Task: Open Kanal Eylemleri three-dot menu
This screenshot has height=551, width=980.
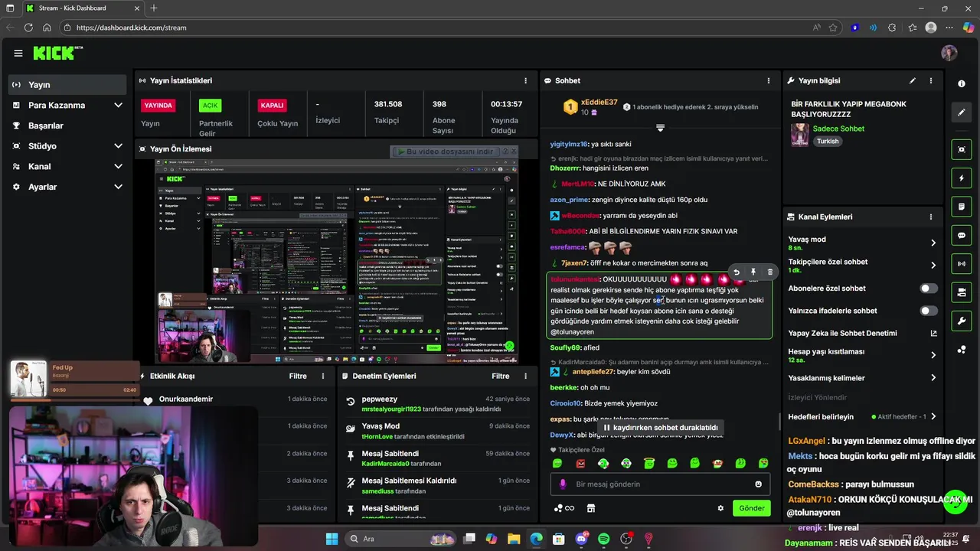Action: point(931,217)
